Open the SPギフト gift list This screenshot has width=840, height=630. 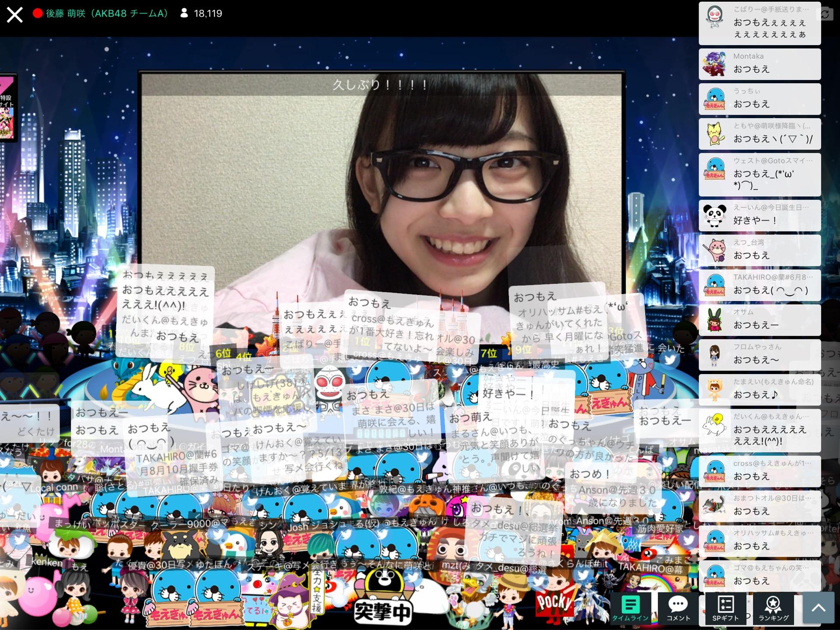click(725, 608)
